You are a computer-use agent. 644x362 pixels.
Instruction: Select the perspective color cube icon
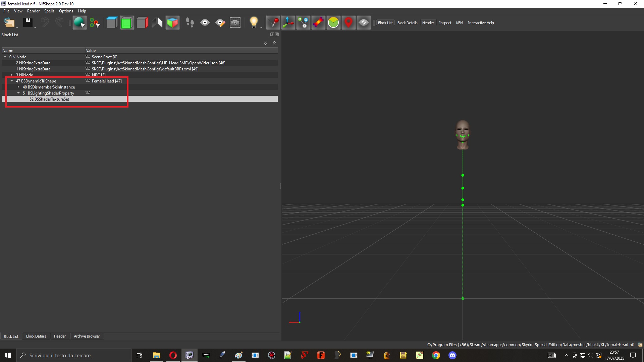[x=172, y=23]
